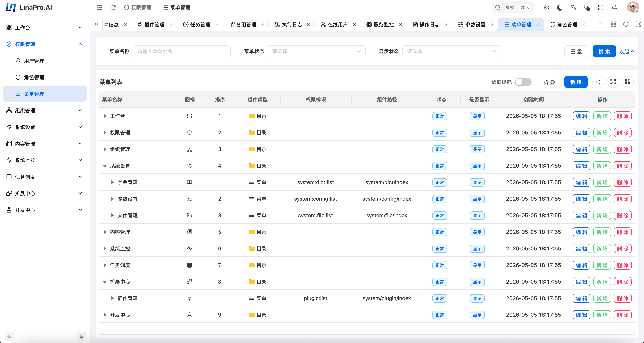The width and height of the screenshot is (644, 343).
Task: Expand 系统监控 in the sidebar
Action: (45, 160)
